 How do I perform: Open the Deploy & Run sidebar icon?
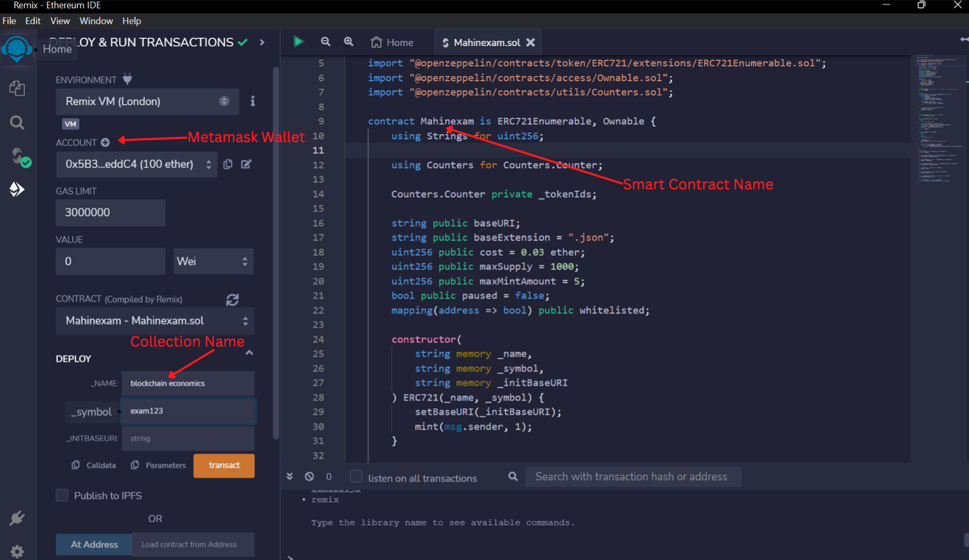coord(17,189)
